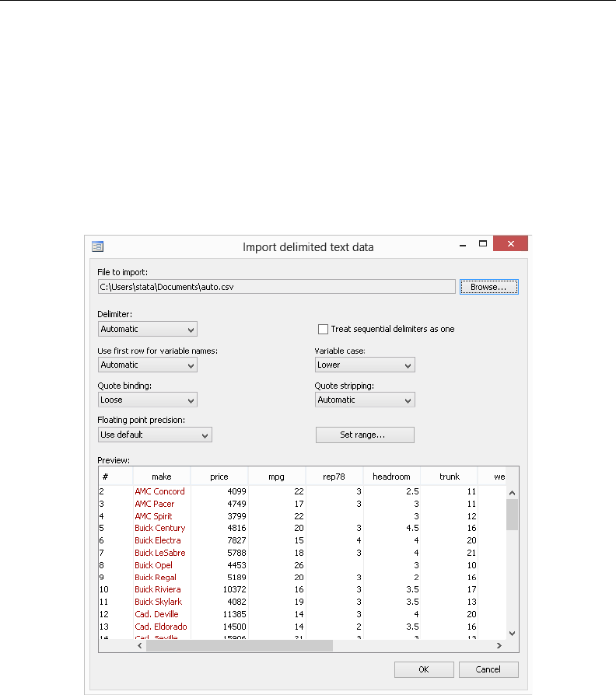Select the trunk column header
The width and height of the screenshot is (616, 695).
(x=450, y=477)
